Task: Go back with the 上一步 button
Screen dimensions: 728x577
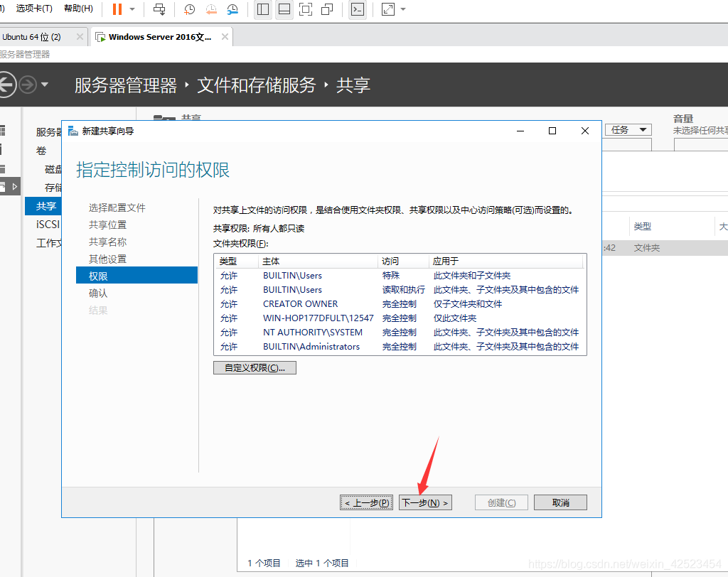Action: [366, 502]
